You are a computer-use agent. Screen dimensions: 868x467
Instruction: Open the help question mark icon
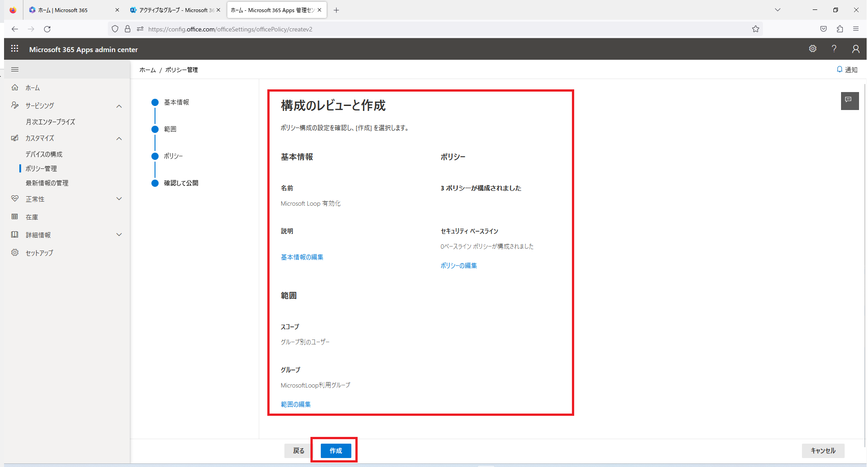(x=834, y=48)
